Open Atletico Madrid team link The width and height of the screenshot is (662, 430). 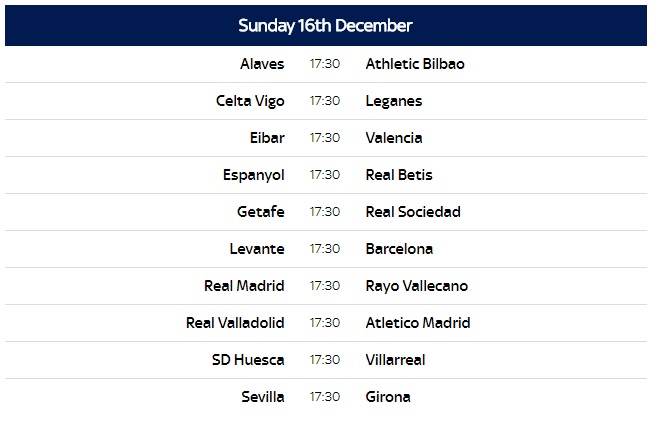418,323
